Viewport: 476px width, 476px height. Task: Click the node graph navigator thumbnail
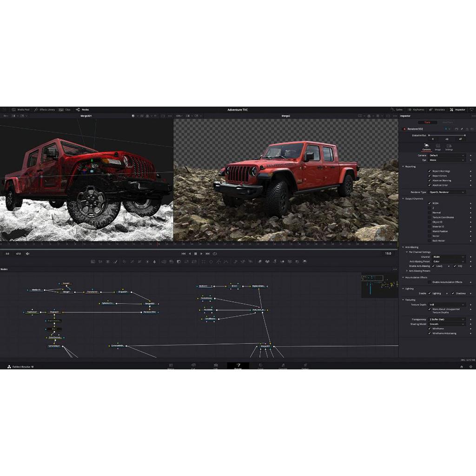click(379, 285)
